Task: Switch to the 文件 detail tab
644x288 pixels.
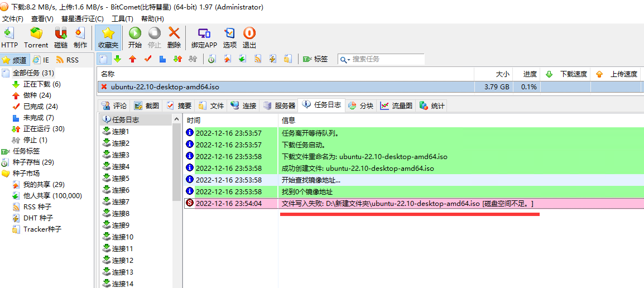Action: pos(212,105)
